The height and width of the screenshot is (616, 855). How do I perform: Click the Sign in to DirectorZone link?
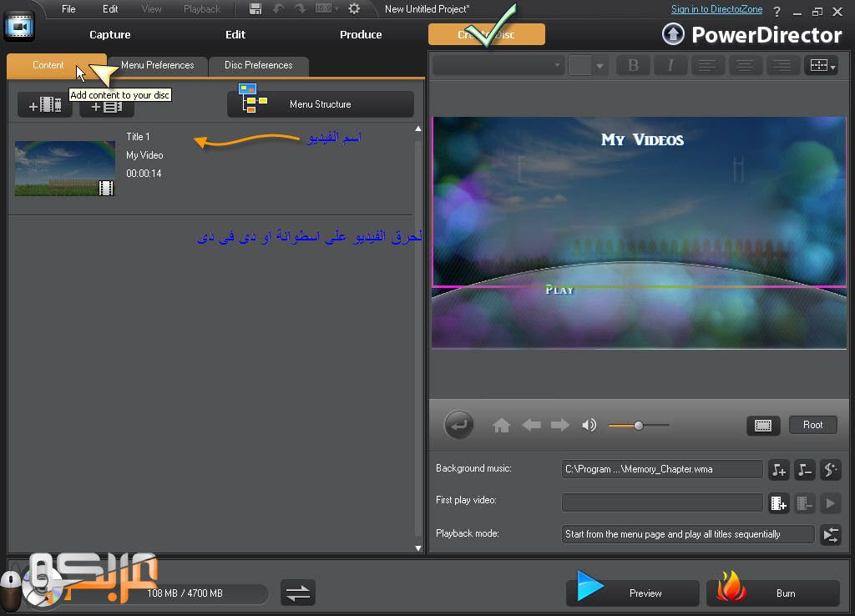pyautogui.click(x=716, y=9)
